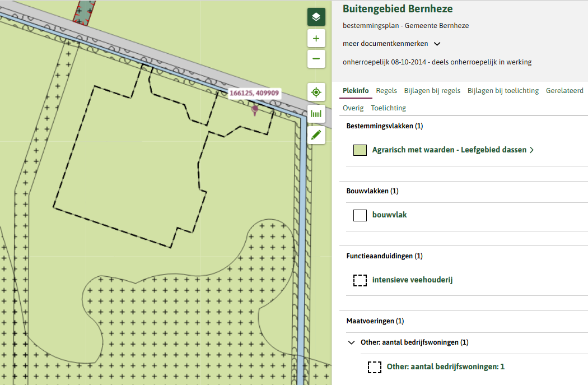This screenshot has height=385, width=588.
Task: Locate my position with the target icon
Action: (316, 92)
